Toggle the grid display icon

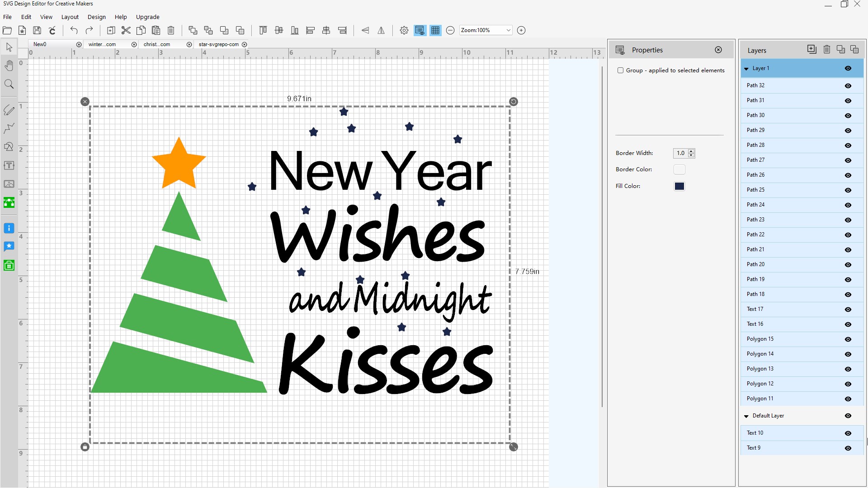435,30
